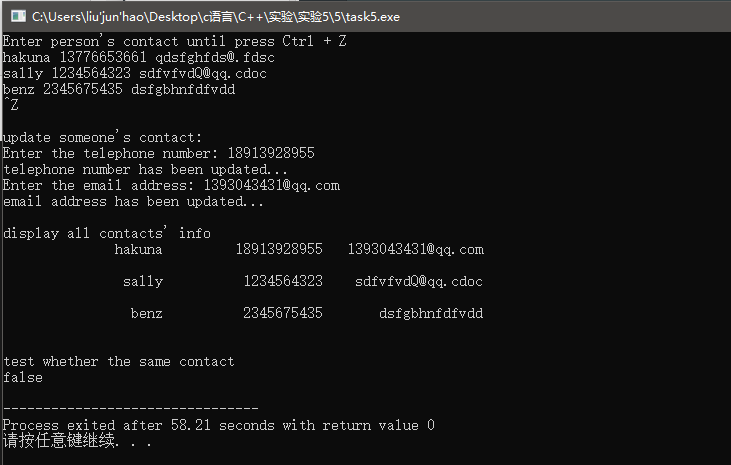Image resolution: width=731 pixels, height=465 pixels.
Task: Click hakuna's name in the contacts table
Action: [x=138, y=250]
